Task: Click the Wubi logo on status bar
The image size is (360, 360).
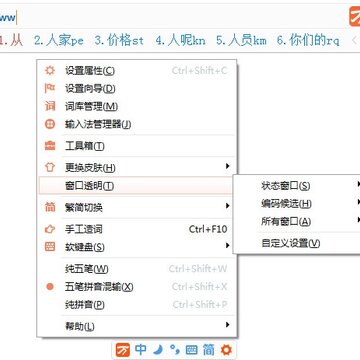Action: point(122,350)
